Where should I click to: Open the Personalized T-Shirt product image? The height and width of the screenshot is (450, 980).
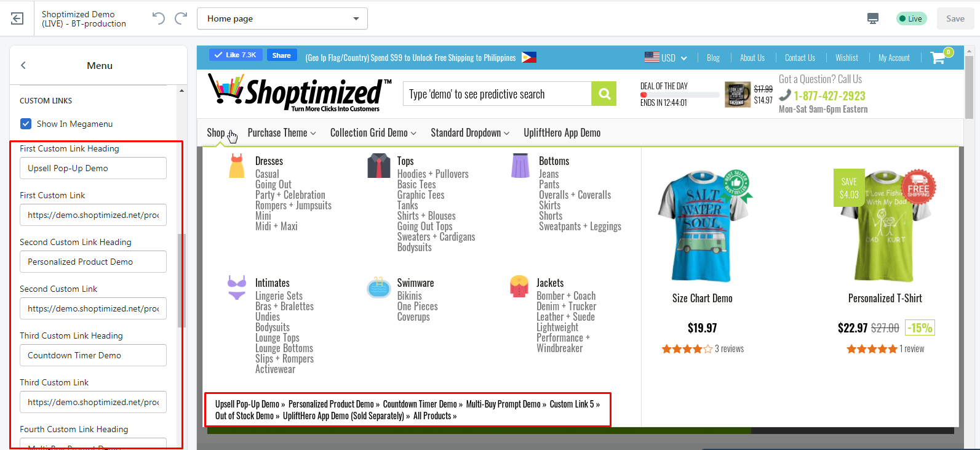[886, 225]
